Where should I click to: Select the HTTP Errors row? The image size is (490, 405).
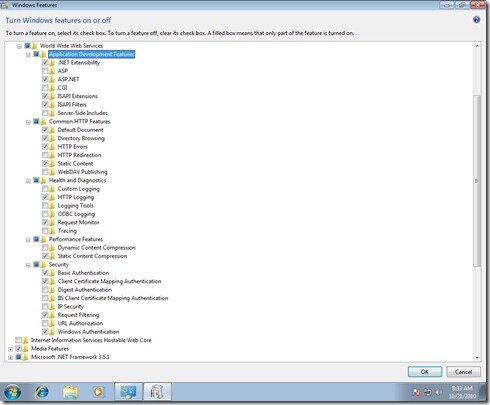pos(72,147)
